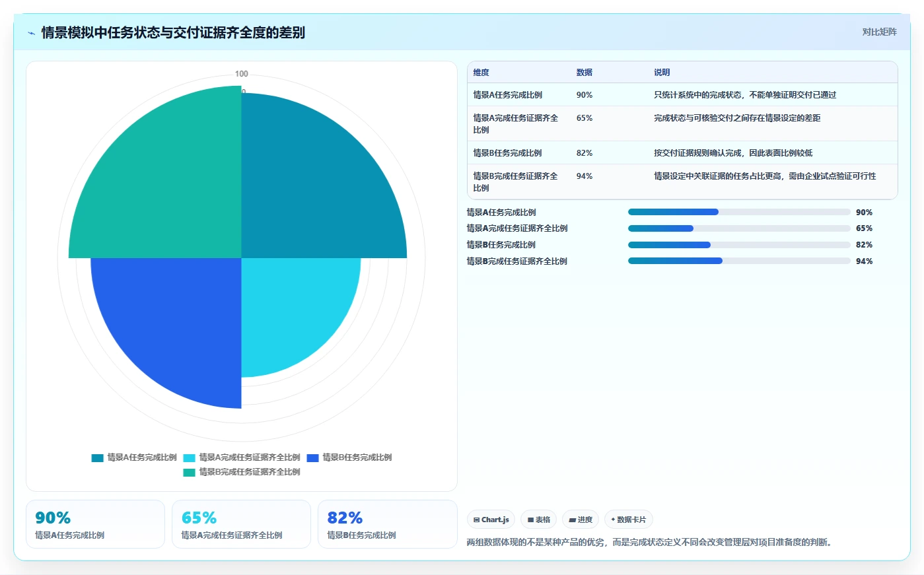The image size is (924, 575).
Task: Click the 82% label beside third progress bar
Action: point(864,245)
